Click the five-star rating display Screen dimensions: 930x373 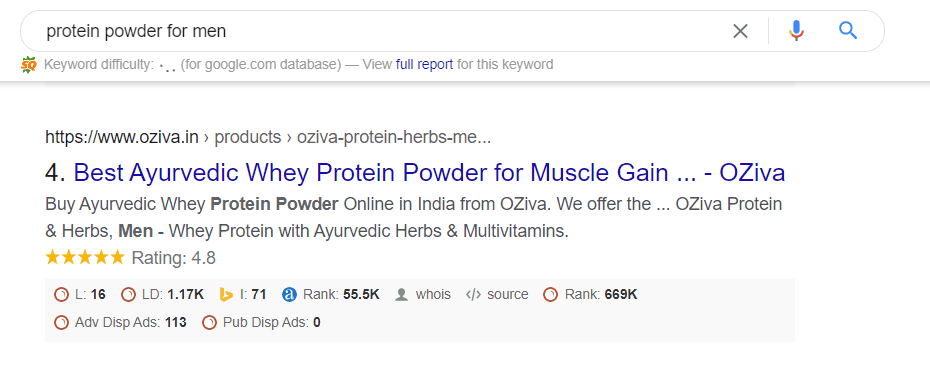(x=85, y=257)
